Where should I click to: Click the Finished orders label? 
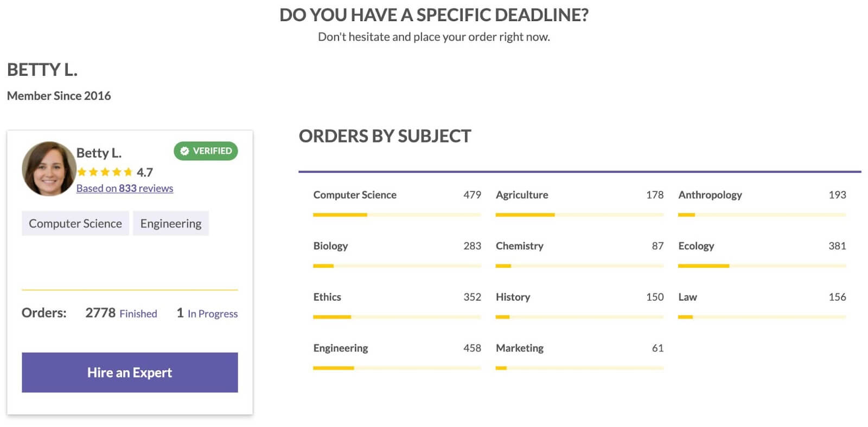click(x=138, y=314)
